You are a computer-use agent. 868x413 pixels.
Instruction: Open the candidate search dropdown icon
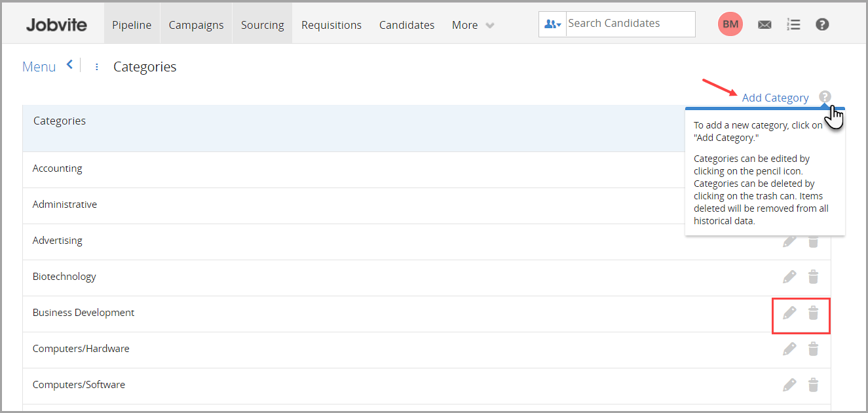point(552,24)
